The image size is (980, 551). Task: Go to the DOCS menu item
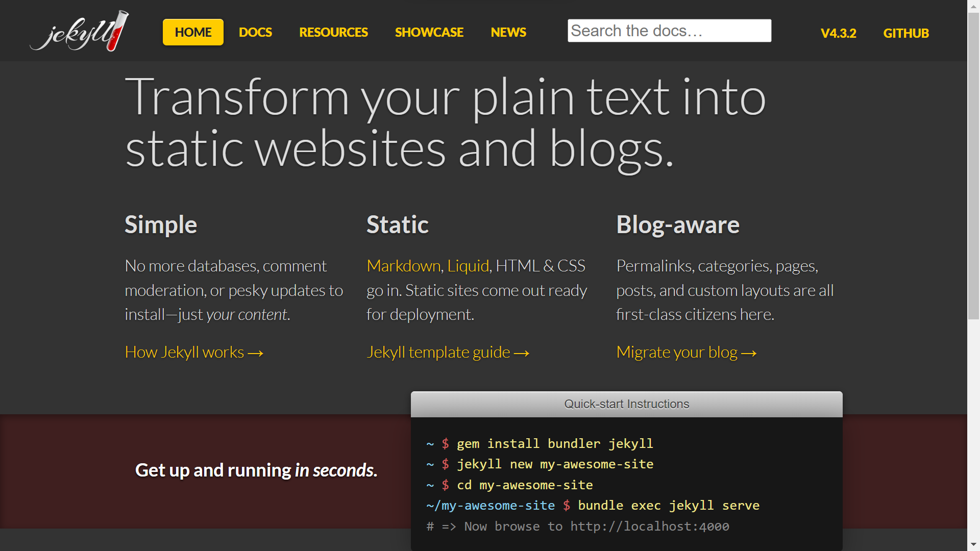point(255,32)
